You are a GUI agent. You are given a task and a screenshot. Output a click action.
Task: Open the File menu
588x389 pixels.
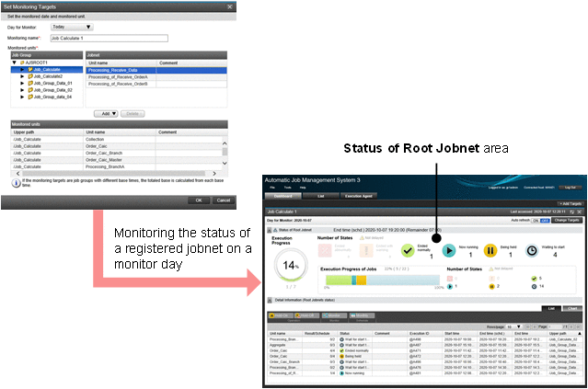click(x=272, y=188)
